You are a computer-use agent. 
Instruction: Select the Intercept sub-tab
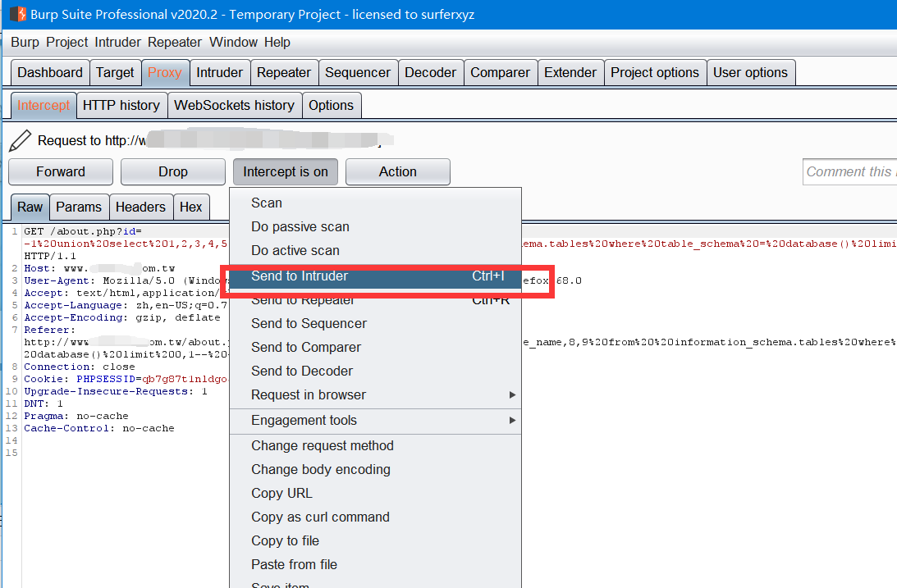43,105
